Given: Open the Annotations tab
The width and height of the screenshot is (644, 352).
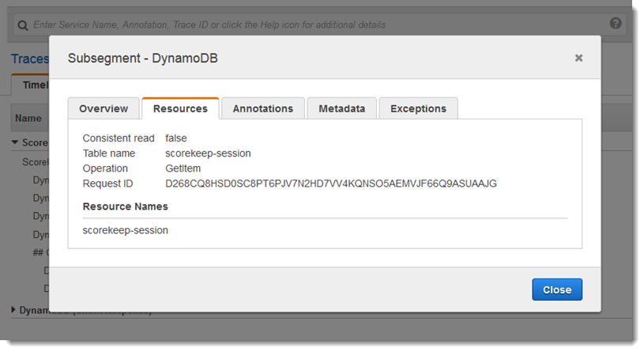Looking at the screenshot, I should point(262,108).
